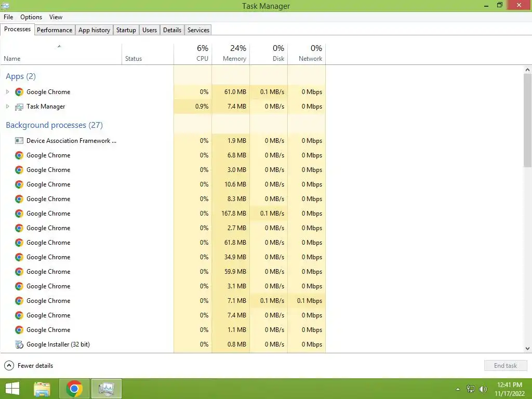Screen dimensions: 532x399
Task: Expand the Task Manager app entry
Action: point(7,107)
